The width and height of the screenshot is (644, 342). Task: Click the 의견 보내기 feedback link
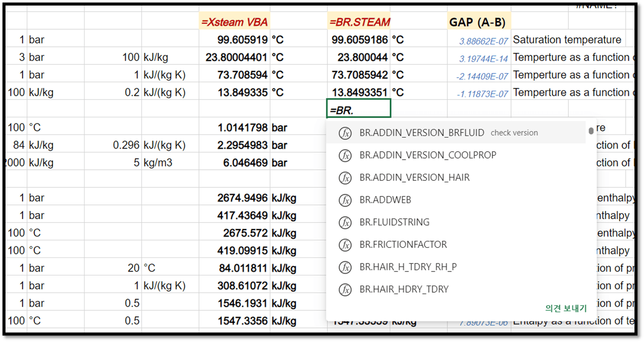click(x=566, y=308)
